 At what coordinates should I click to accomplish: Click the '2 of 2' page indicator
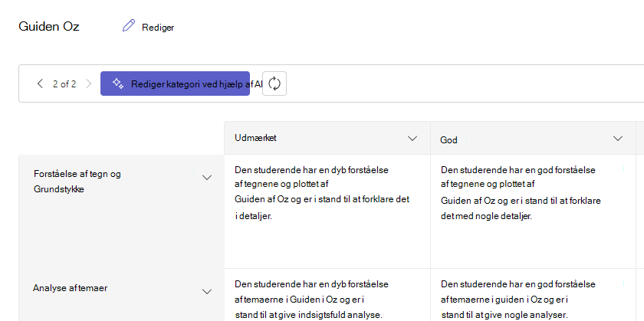64,84
